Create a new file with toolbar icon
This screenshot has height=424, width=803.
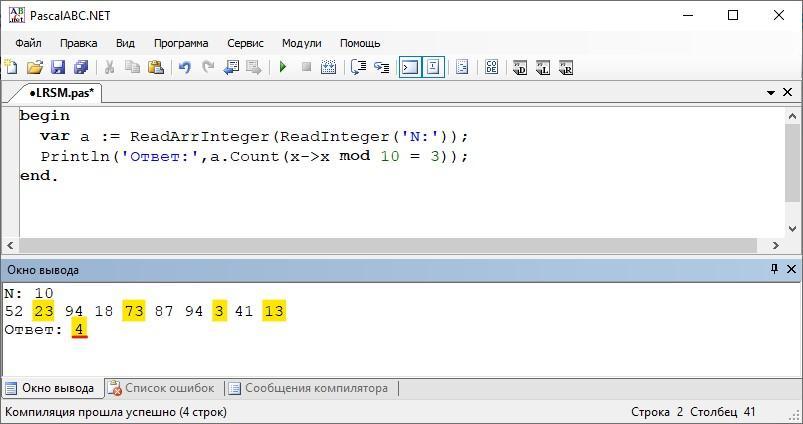coord(12,68)
